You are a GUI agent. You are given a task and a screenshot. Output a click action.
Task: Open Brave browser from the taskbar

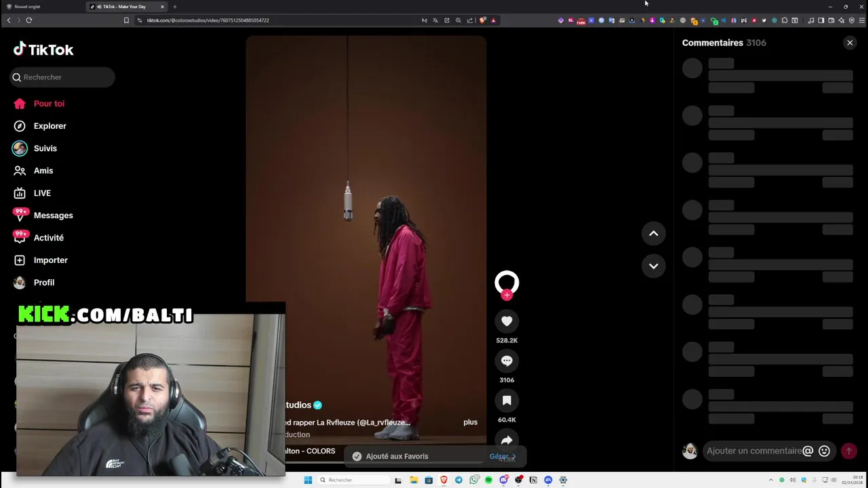(443, 480)
